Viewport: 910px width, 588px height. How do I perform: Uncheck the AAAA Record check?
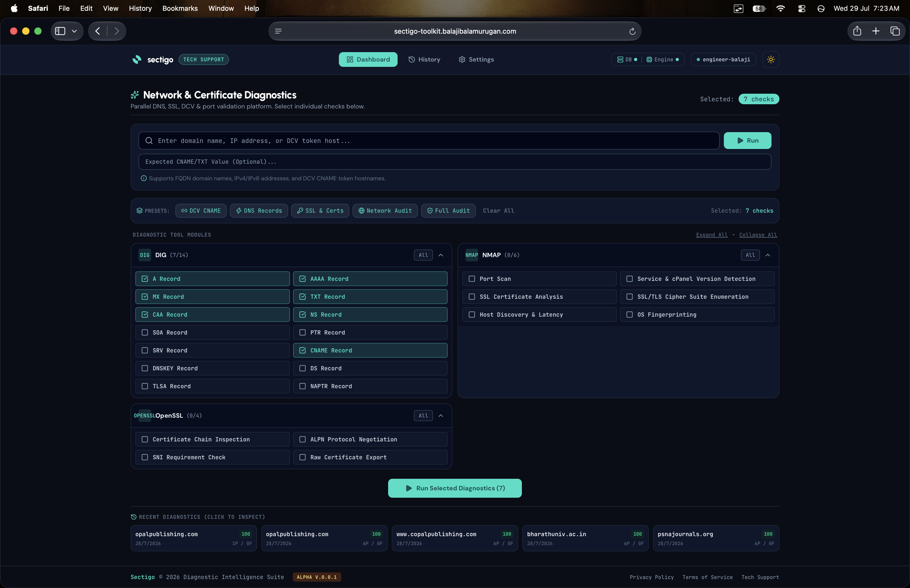(303, 279)
